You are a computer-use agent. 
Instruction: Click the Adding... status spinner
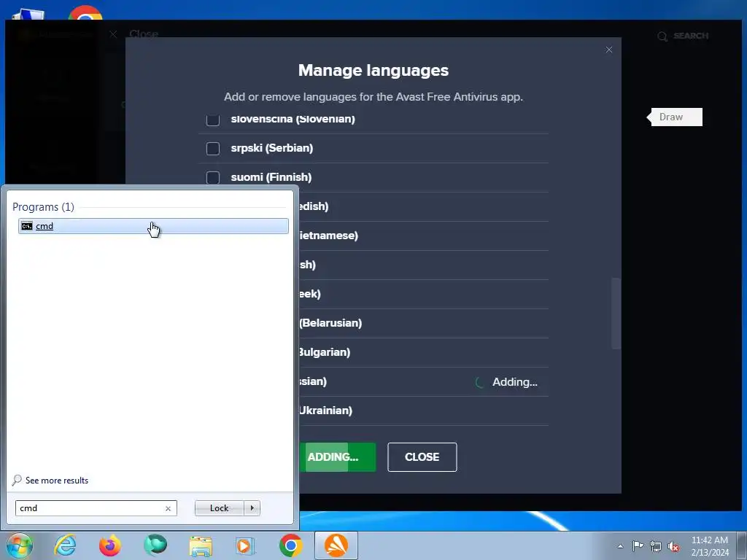point(480,382)
